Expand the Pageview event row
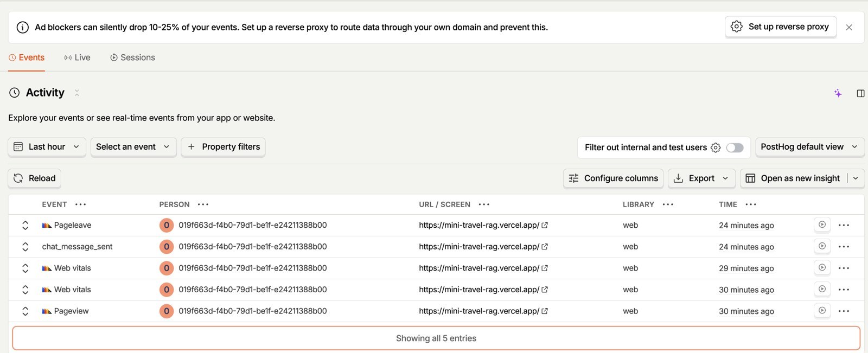The image size is (868, 353). (x=25, y=311)
